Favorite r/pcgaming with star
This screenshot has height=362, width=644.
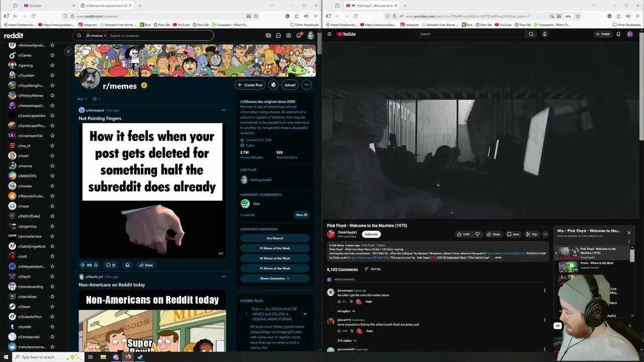click(x=52, y=226)
